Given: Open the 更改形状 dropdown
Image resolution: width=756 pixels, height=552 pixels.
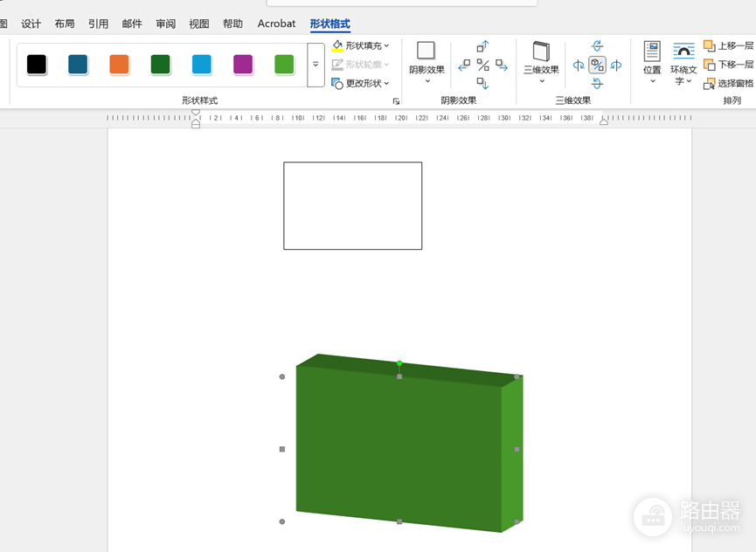Looking at the screenshot, I should pos(361,83).
